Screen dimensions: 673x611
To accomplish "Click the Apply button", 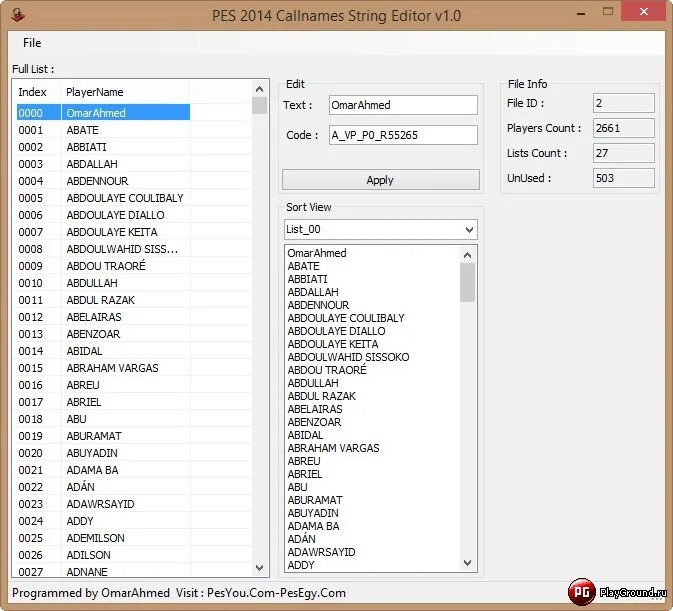I will (x=381, y=180).
